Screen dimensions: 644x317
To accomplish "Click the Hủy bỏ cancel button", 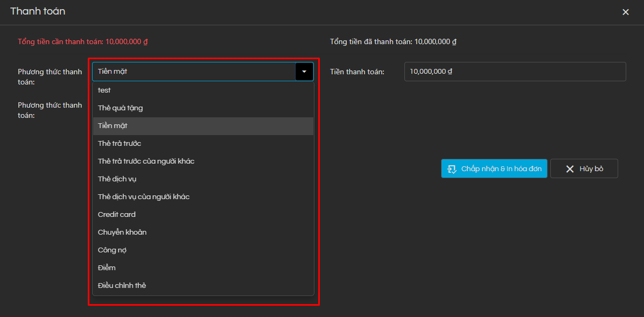I will coord(584,169).
